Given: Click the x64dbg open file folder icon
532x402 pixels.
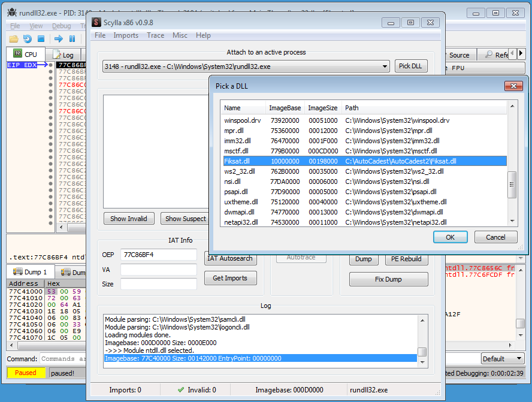Looking at the screenshot, I should pyautogui.click(x=14, y=39).
